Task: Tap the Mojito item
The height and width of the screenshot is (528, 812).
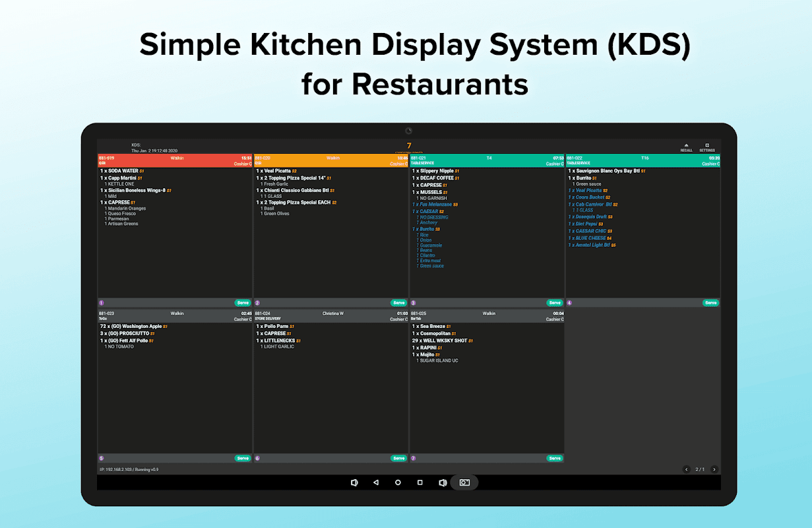Action: click(x=426, y=354)
